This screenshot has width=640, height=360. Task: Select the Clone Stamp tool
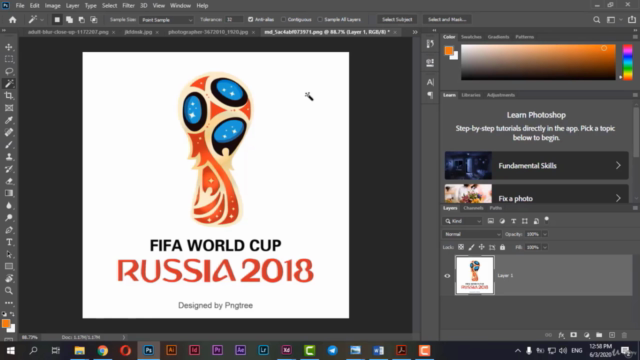pyautogui.click(x=9, y=157)
